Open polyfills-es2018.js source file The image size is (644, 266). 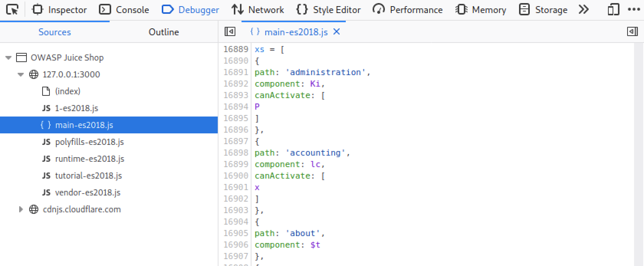(x=89, y=142)
